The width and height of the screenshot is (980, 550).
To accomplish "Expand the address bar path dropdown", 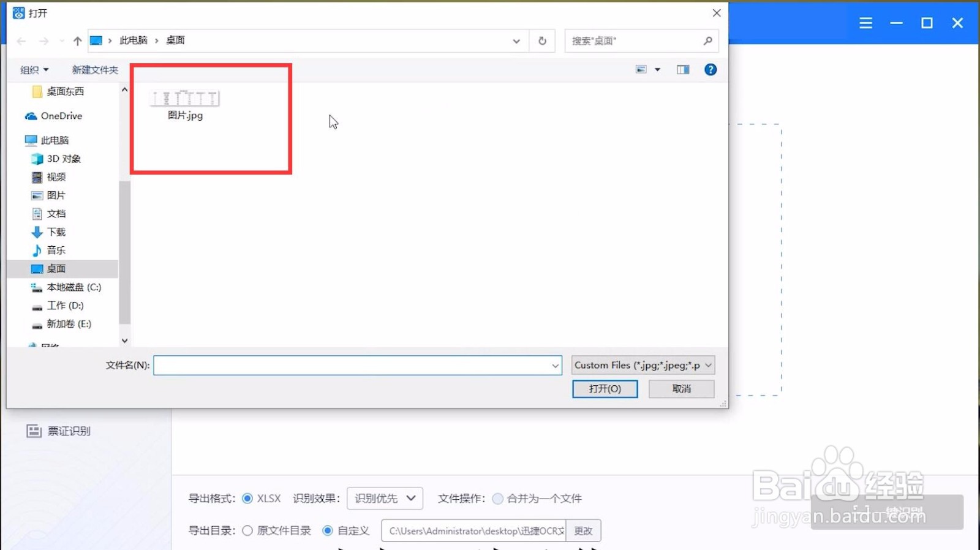I will [516, 41].
